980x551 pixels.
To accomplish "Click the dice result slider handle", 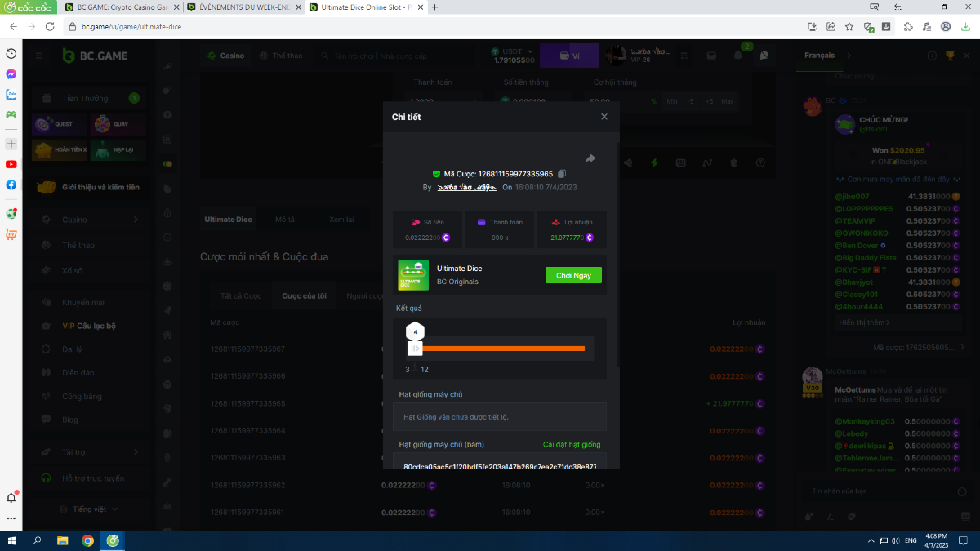I will (x=415, y=349).
